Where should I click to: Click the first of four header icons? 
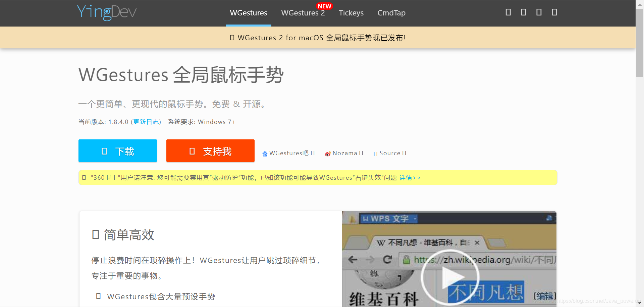tap(508, 12)
